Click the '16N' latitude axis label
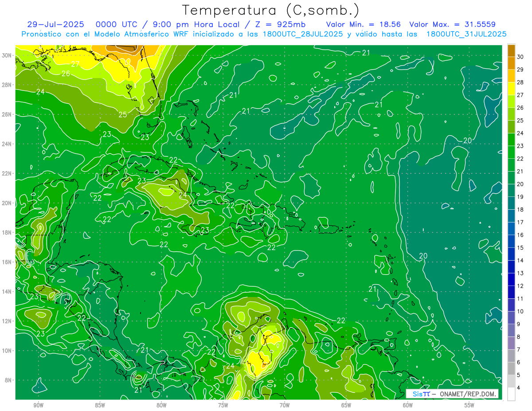This screenshot has width=532, height=411. pos(7,262)
